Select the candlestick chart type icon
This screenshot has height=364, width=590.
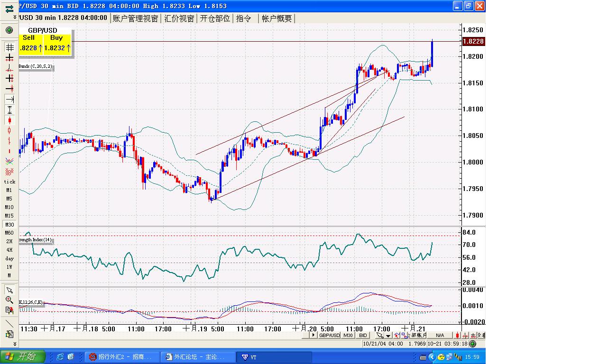9,120
